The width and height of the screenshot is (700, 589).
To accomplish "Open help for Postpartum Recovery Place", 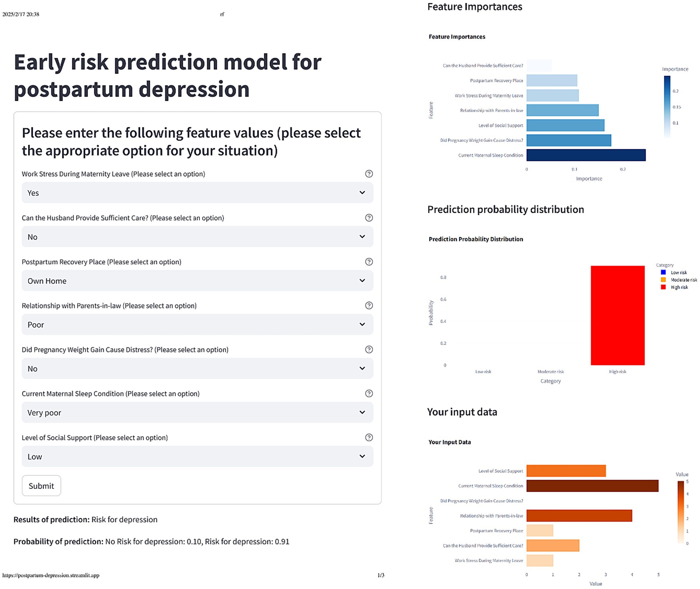I will [369, 262].
